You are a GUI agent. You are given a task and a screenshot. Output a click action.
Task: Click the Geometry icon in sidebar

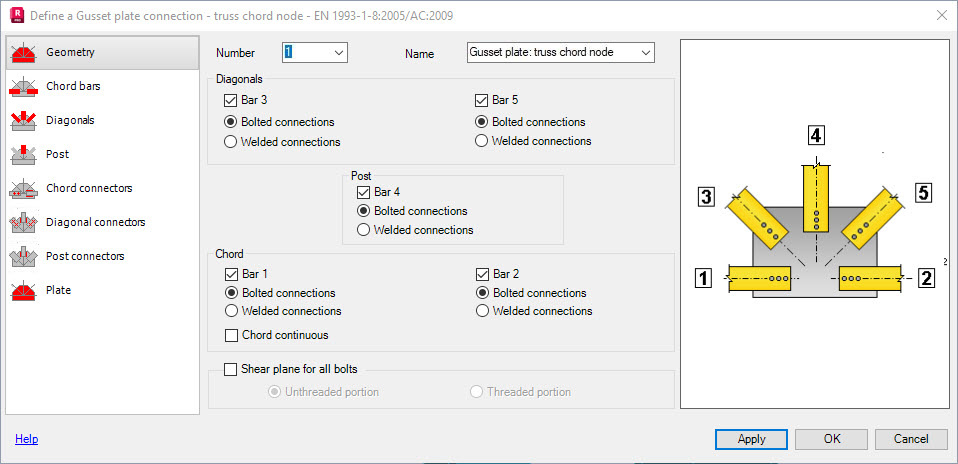tap(25, 53)
